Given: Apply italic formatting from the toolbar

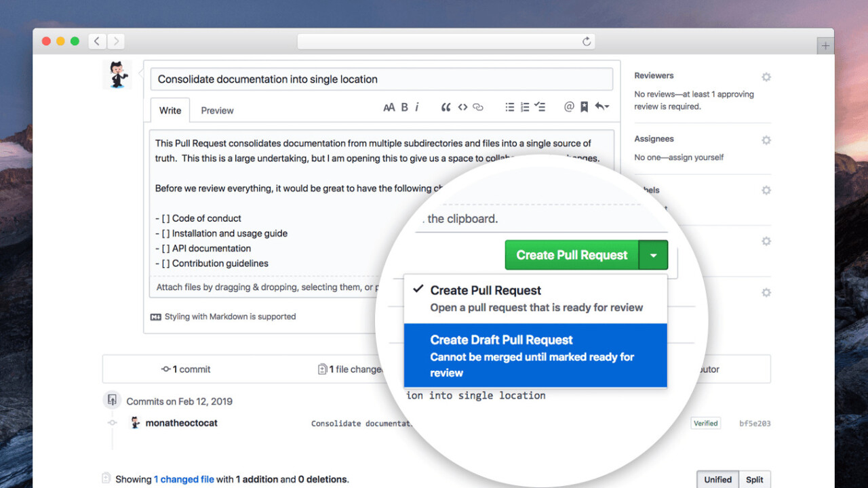Looking at the screenshot, I should point(417,107).
